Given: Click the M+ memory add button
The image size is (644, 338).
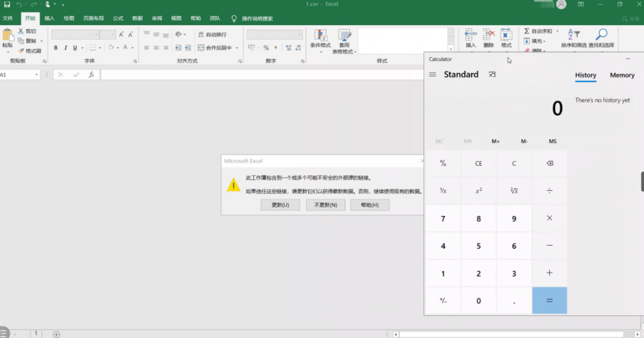Looking at the screenshot, I should click(x=496, y=141).
